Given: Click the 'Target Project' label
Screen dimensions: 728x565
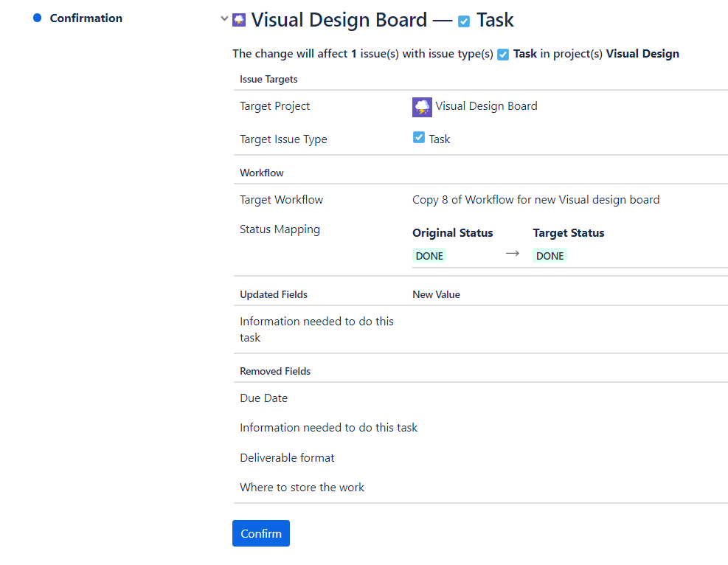Looking at the screenshot, I should (275, 106).
